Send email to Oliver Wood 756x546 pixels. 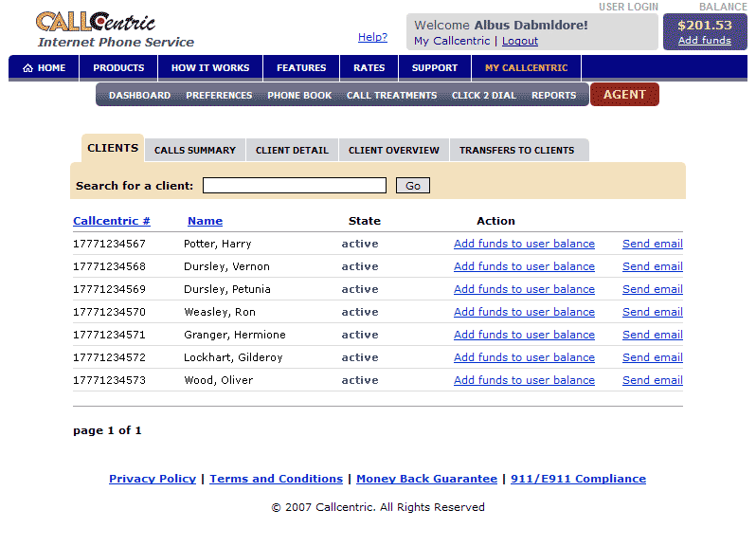coord(653,380)
